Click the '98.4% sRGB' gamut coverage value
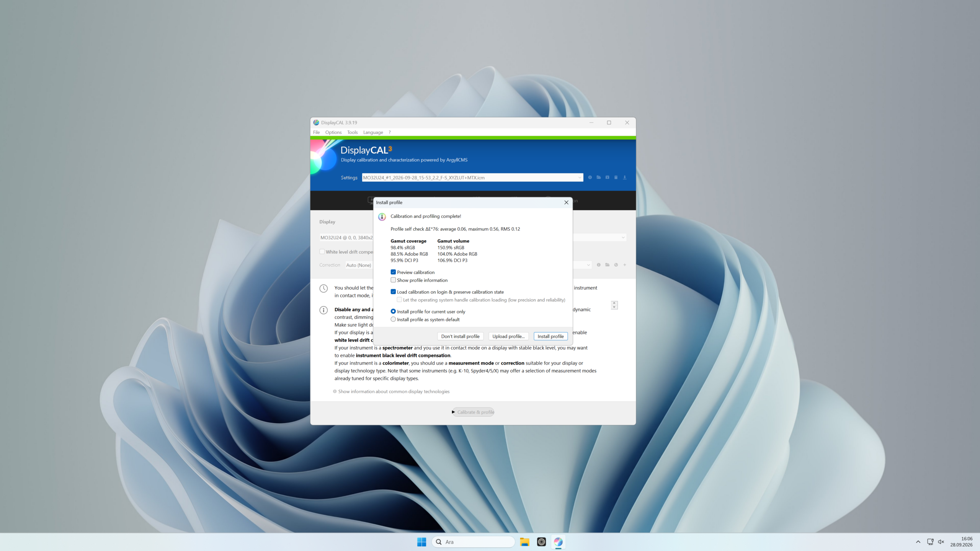 (403, 248)
